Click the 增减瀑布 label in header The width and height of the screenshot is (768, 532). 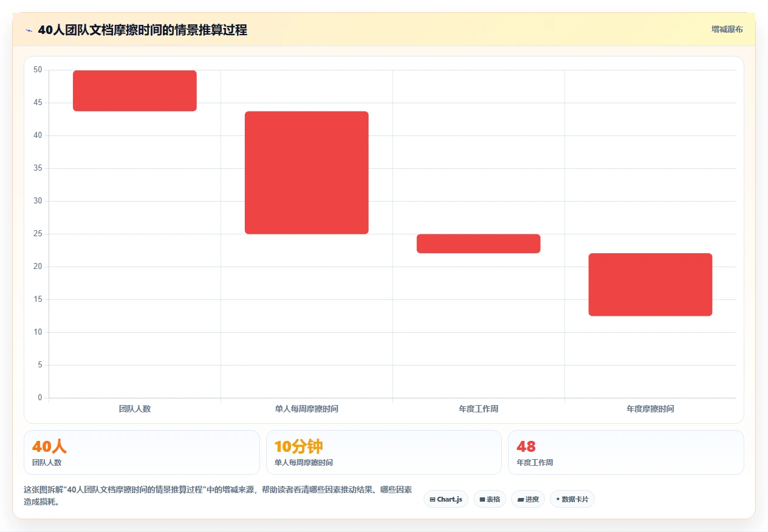click(x=727, y=29)
